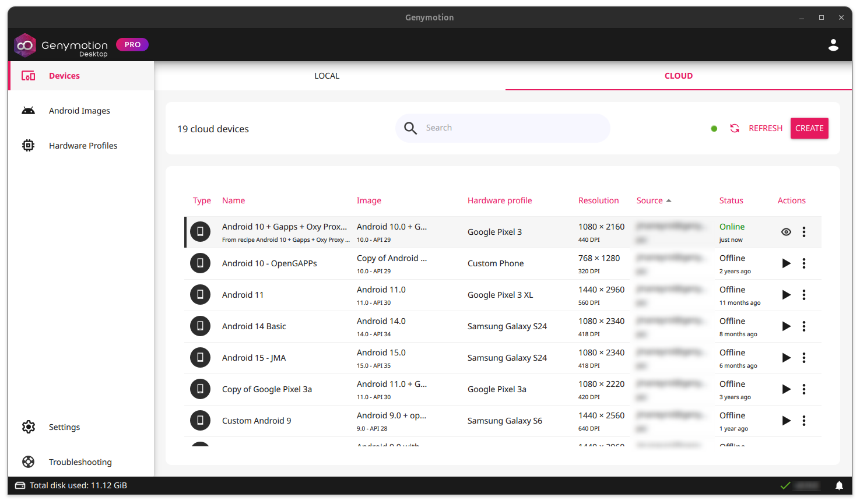This screenshot has height=504, width=860.
Task: View the online Android 10 + Gapps device
Action: [x=786, y=231]
